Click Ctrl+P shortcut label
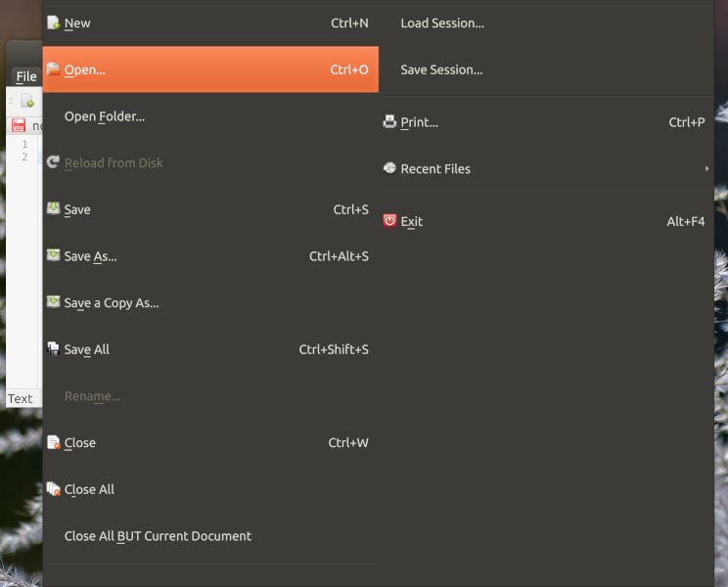Image resolution: width=728 pixels, height=587 pixels. 687,122
